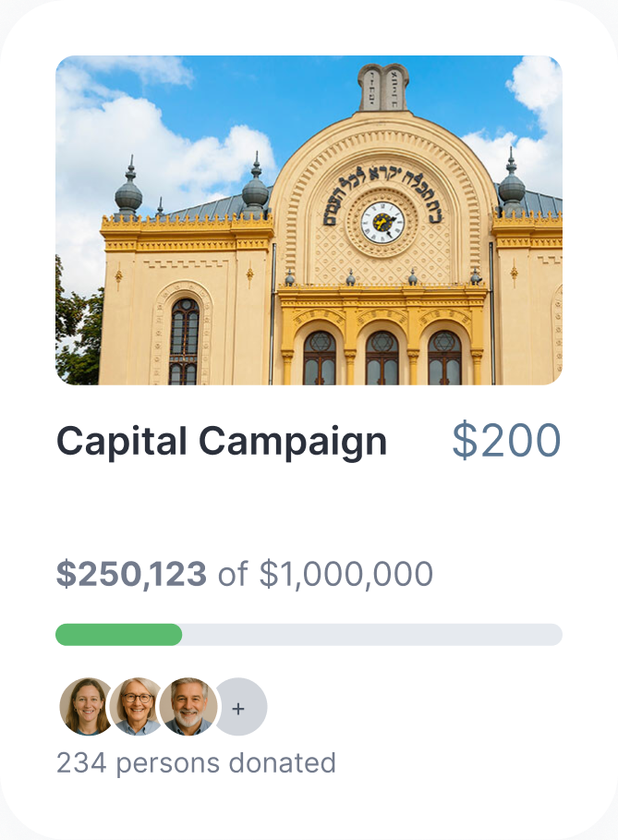The height and width of the screenshot is (840, 618).
Task: View the 234 persons donated list
Action: tap(196, 763)
